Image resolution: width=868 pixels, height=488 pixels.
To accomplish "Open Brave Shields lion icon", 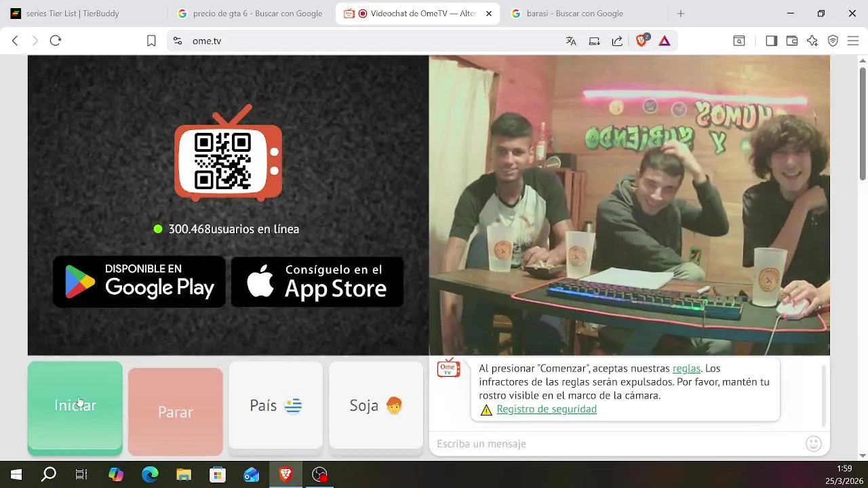I will coord(642,41).
